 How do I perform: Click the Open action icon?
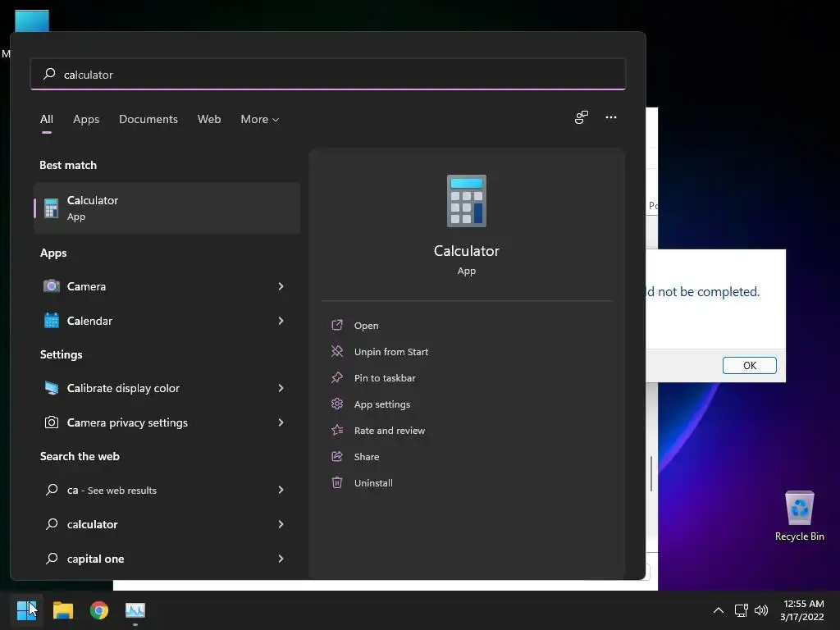[337, 325]
